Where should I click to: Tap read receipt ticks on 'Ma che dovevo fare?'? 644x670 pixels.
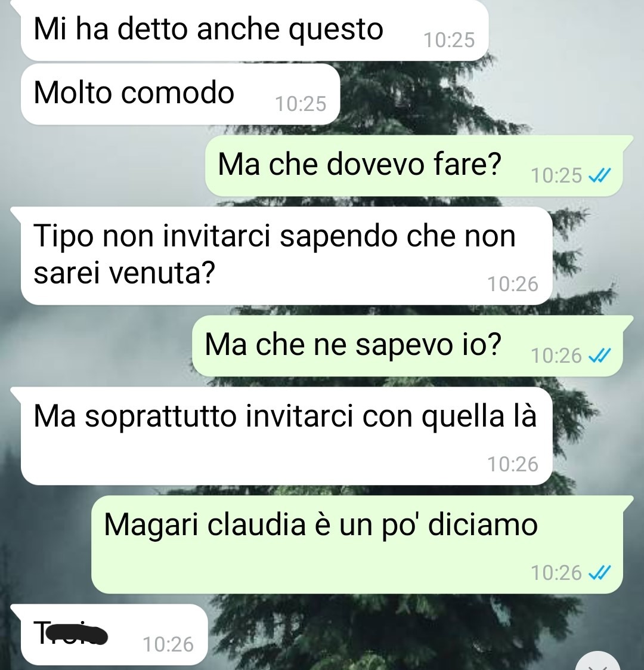click(x=600, y=175)
